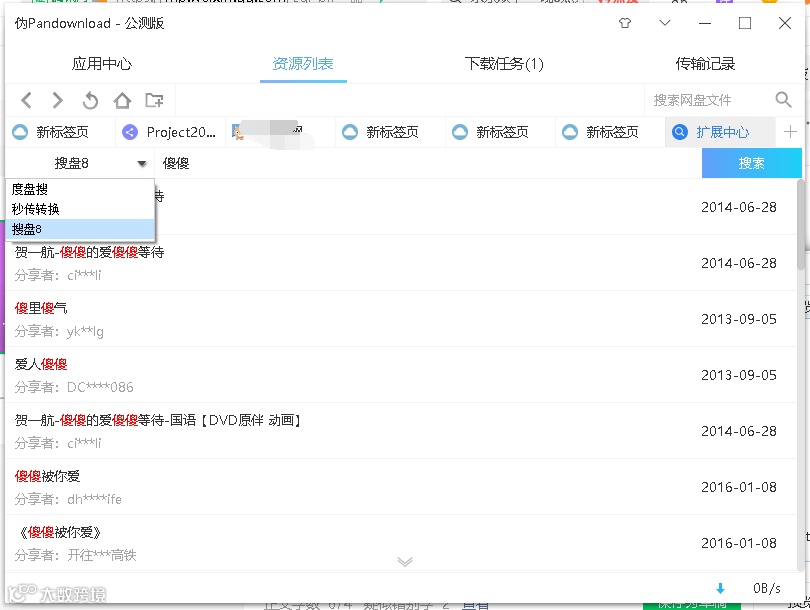The height and width of the screenshot is (610, 810).
Task: Select the 扩展中心 tab
Action: tap(720, 132)
